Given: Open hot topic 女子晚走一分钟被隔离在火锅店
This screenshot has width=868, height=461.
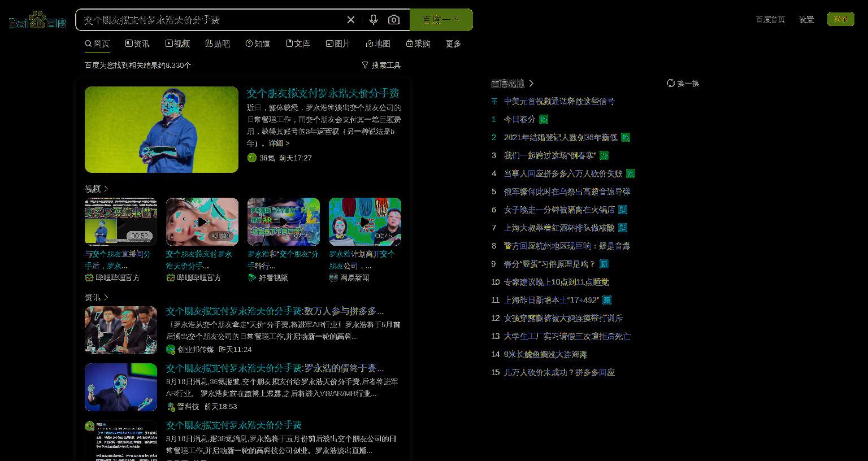Looking at the screenshot, I should coord(559,210).
